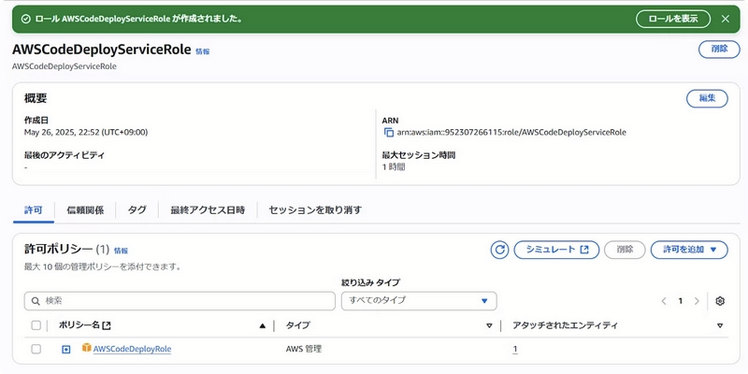Screen dimensions: 748x374
Task: Click the ロールを表示 button
Action: [673, 19]
